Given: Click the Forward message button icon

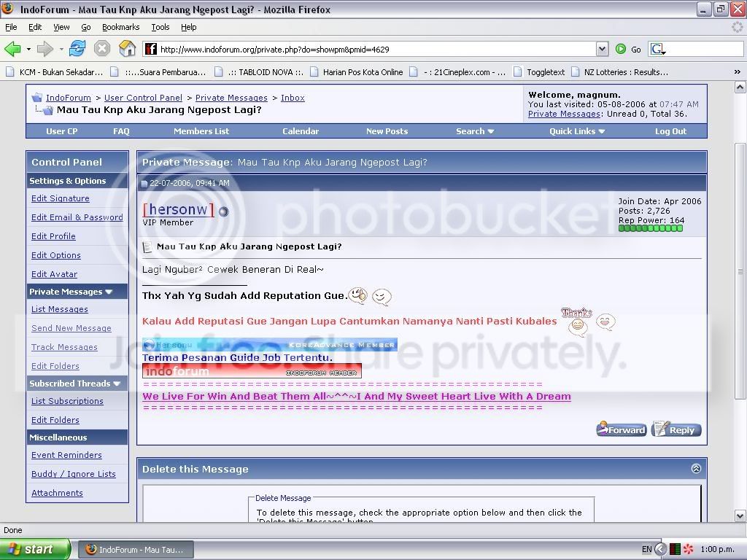Looking at the screenshot, I should pos(622,429).
